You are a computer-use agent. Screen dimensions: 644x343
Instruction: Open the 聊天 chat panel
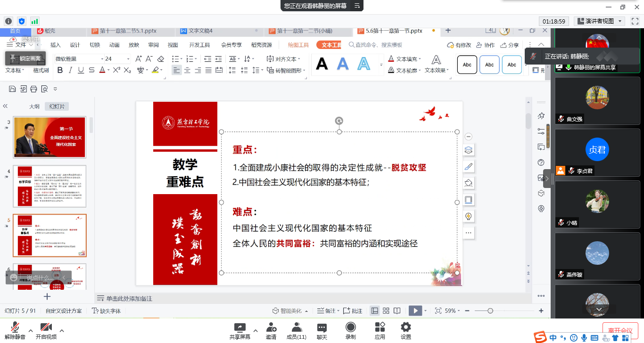coord(322,331)
